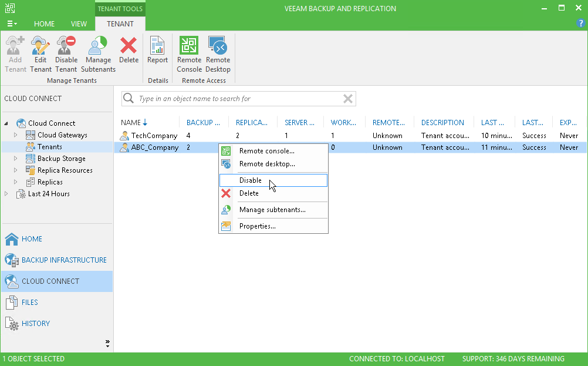Click Never in the ABC_Company row
Viewport: 588px width, 366px height.
[569, 147]
